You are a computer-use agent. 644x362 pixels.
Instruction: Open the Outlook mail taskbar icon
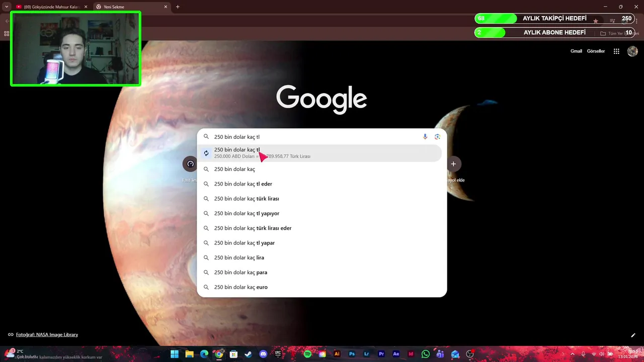(455, 354)
